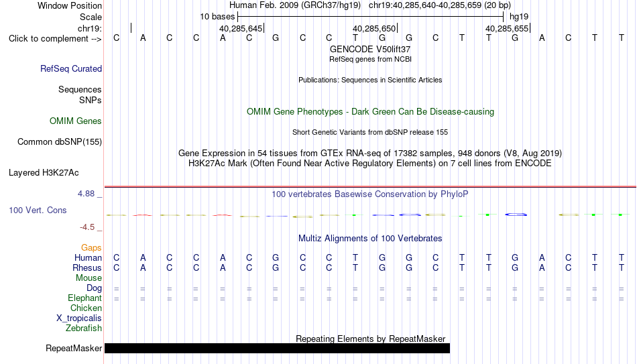Image resolution: width=637 pixels, height=364 pixels.
Task: Click the 'Click to complement -->' label
Action: (55, 39)
